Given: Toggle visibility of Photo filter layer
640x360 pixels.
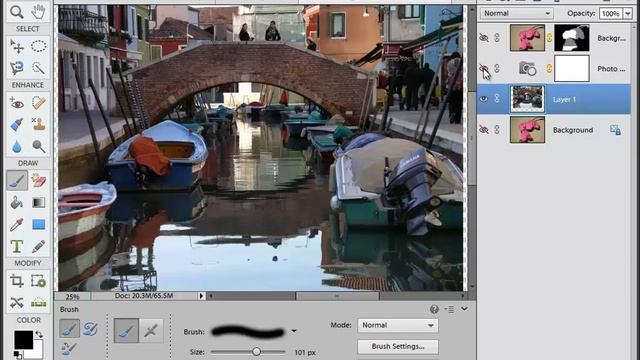Looking at the screenshot, I should pos(484,69).
